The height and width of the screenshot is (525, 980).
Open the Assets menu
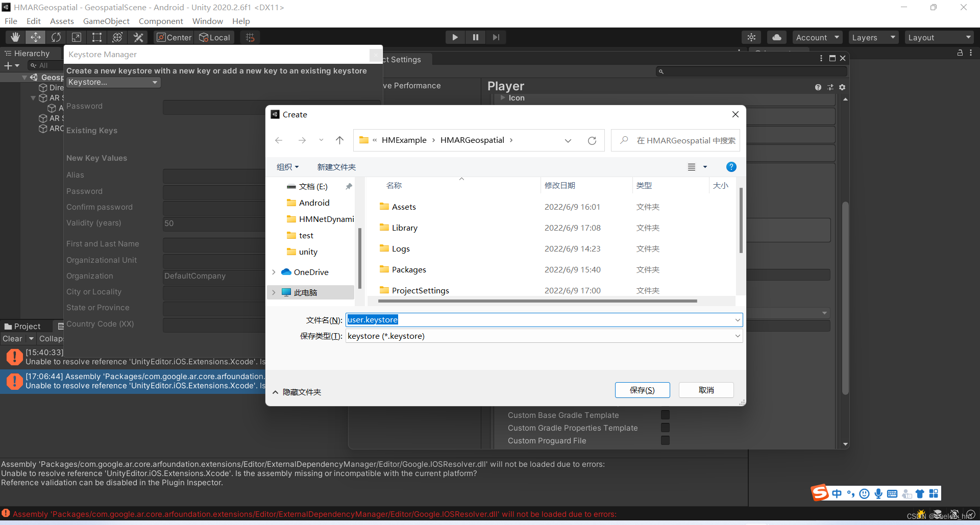[62, 21]
